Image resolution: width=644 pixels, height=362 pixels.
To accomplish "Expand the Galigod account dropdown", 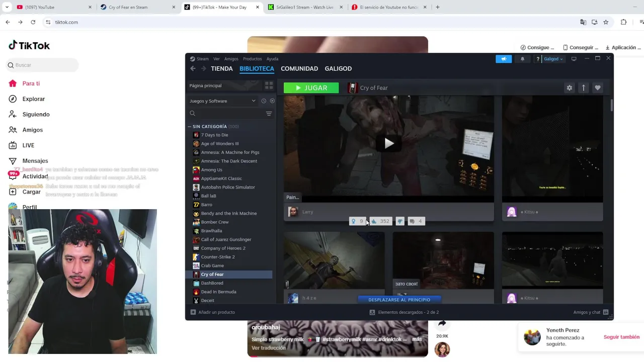I will click(x=553, y=59).
